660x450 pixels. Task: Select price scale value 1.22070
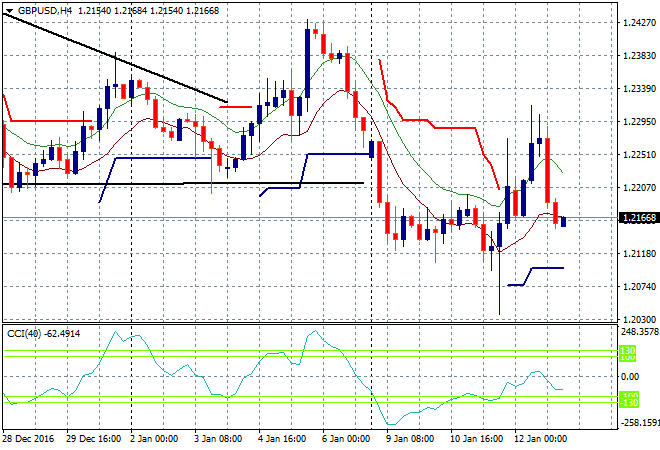click(x=639, y=187)
